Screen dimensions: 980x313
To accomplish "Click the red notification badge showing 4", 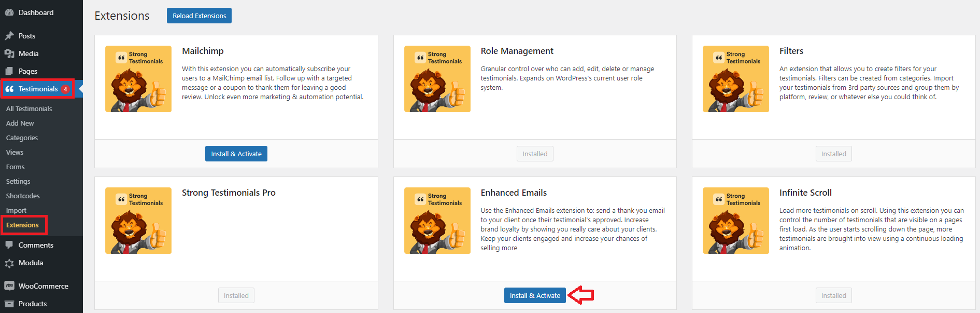I will [x=65, y=89].
